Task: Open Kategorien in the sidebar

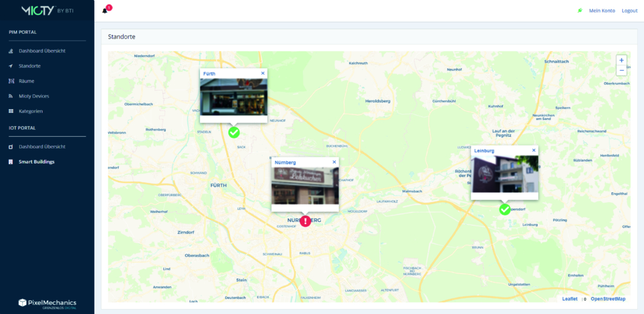Action: [x=31, y=111]
